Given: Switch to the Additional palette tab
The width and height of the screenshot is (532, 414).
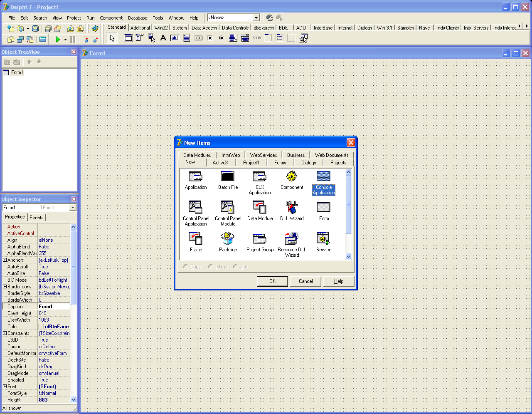Looking at the screenshot, I should [x=140, y=28].
